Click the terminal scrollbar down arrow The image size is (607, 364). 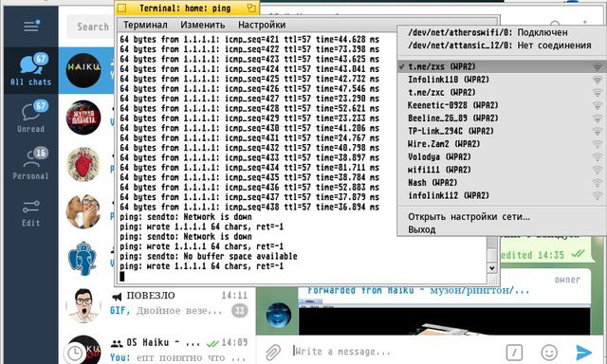492,267
